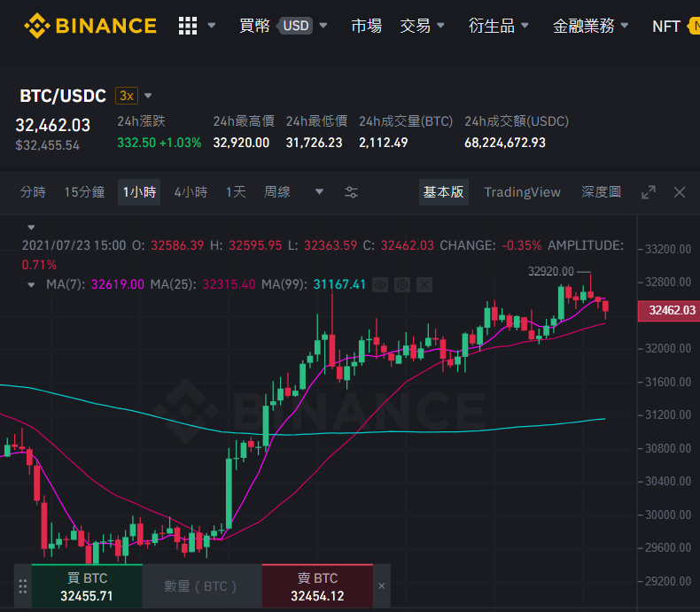Remove the MA indicator with its X icon

point(424,284)
